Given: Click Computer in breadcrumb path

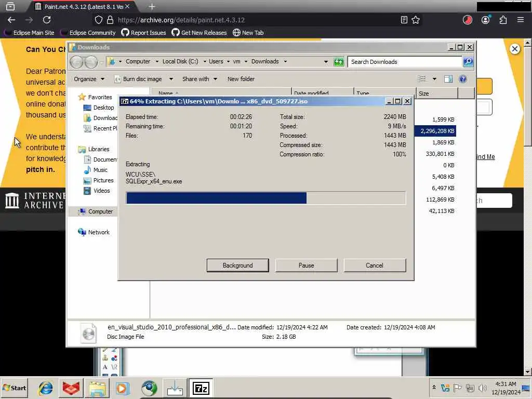Looking at the screenshot, I should pos(138,61).
